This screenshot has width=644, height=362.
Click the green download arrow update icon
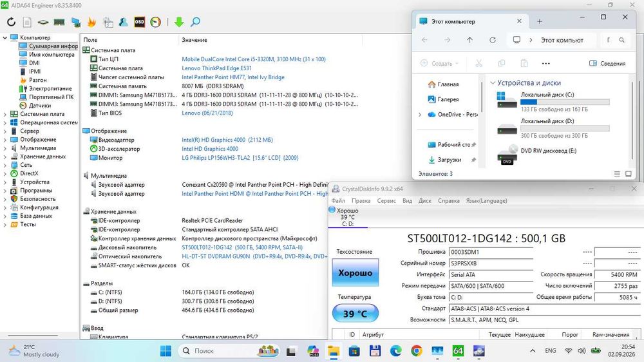pos(179,22)
